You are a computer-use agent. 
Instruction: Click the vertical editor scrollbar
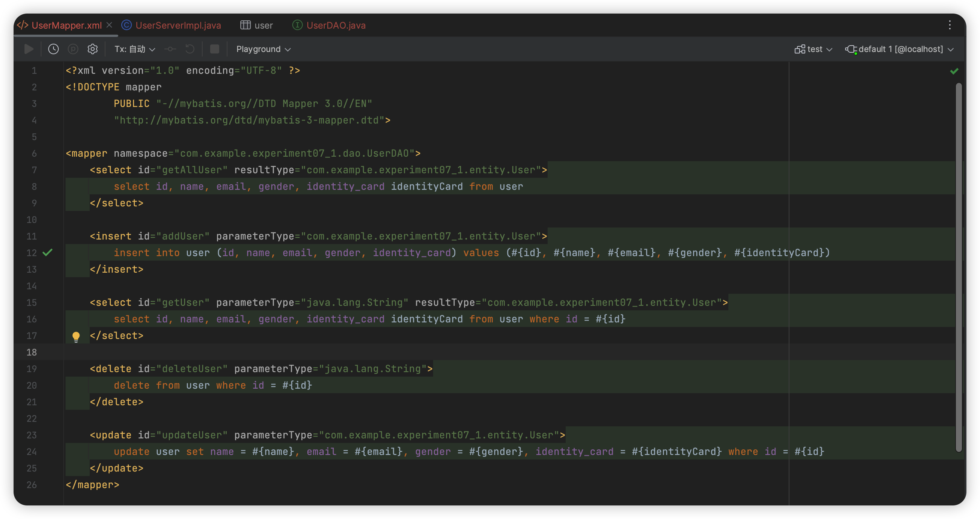click(x=959, y=267)
